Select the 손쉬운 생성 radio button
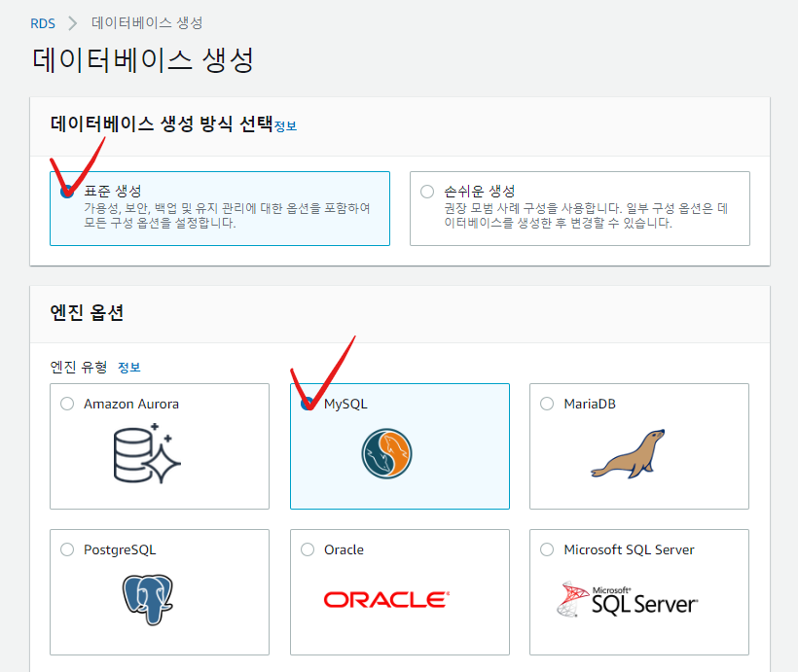Viewport: 798px width, 672px height. (x=427, y=192)
